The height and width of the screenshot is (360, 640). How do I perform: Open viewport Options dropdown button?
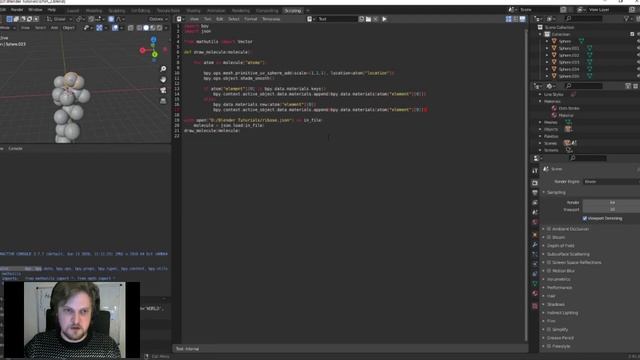tap(158, 19)
